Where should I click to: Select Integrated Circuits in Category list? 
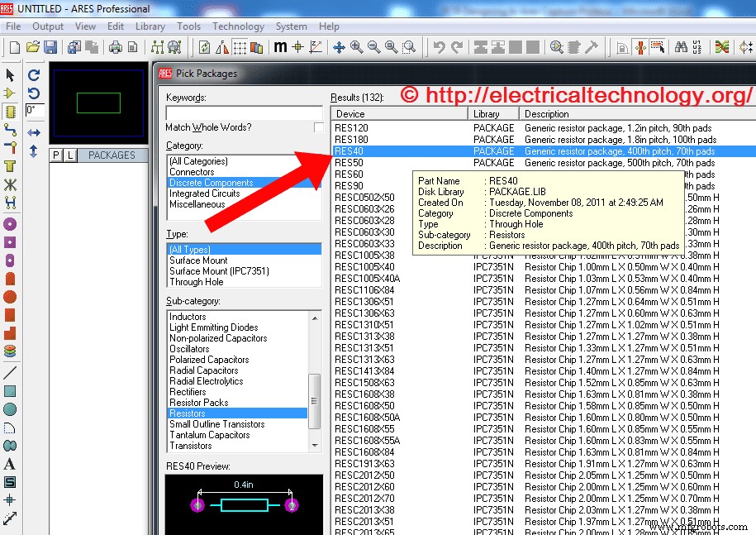click(205, 193)
